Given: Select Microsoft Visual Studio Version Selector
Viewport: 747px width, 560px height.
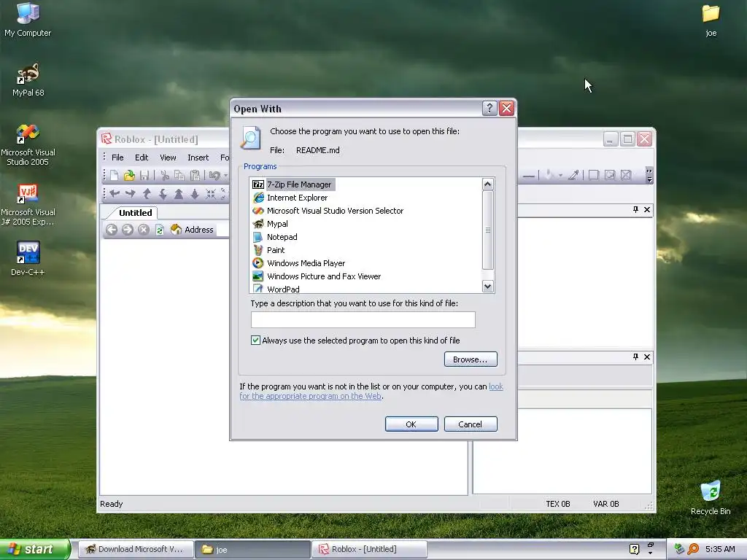Looking at the screenshot, I should (328, 211).
